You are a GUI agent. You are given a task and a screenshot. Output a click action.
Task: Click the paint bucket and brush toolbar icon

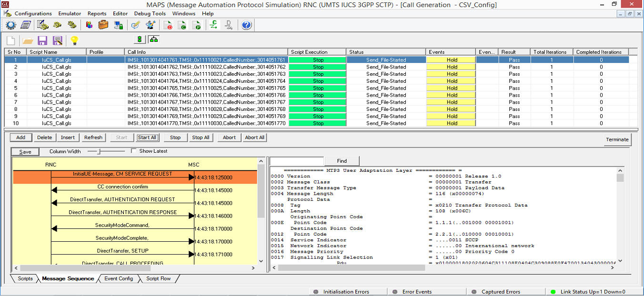(150, 25)
